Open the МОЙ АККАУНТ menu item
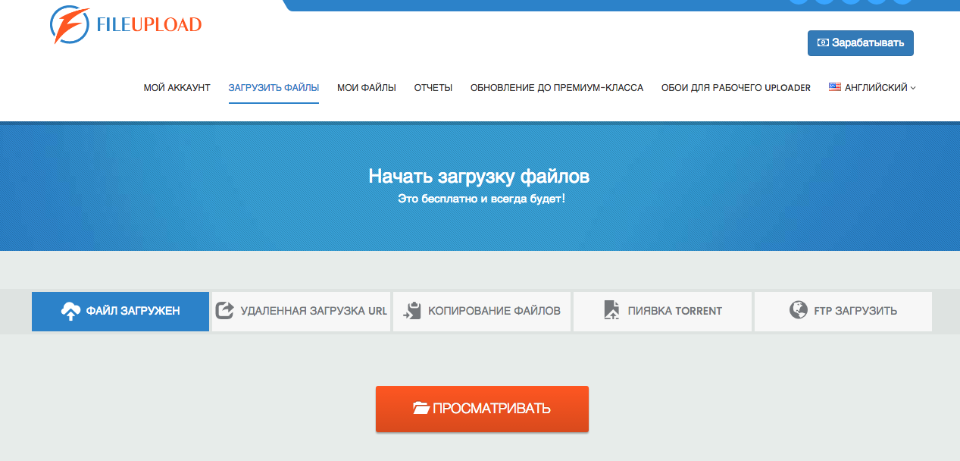The width and height of the screenshot is (960, 461). pyautogui.click(x=177, y=88)
